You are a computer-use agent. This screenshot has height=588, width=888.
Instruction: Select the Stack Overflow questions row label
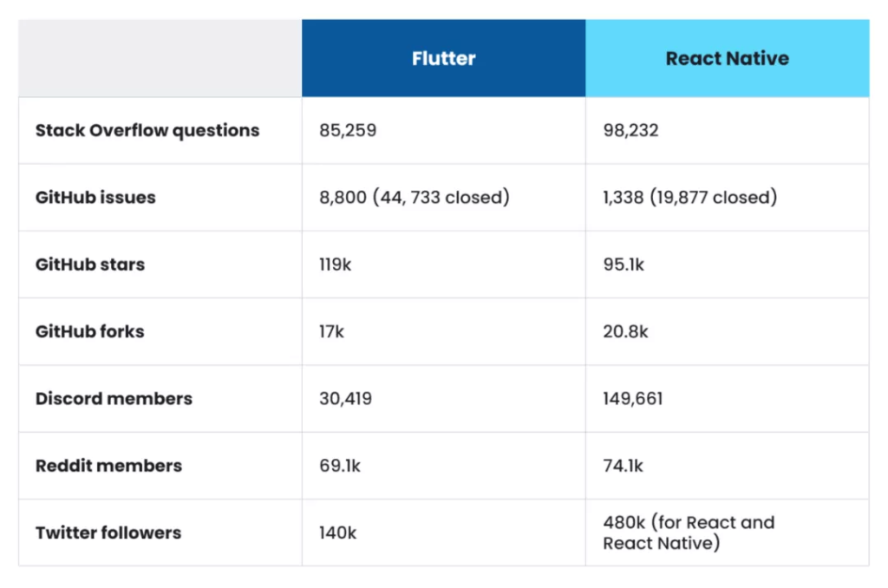tap(147, 130)
